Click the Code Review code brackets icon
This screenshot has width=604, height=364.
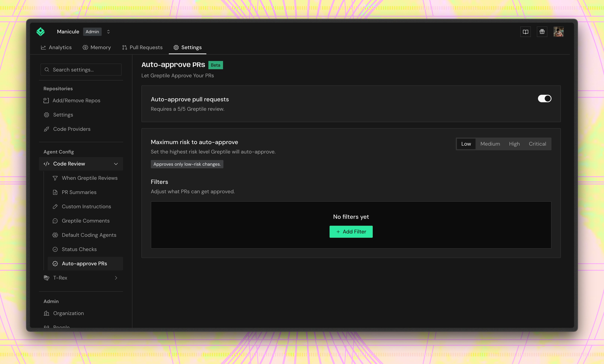point(46,164)
